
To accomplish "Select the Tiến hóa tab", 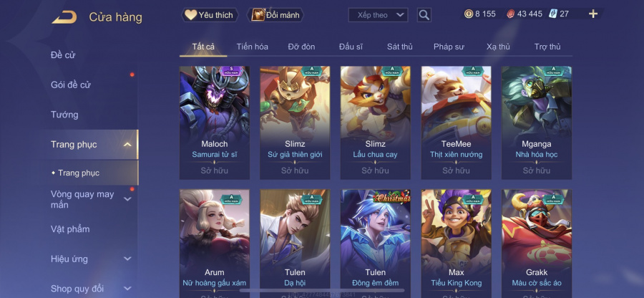I will pos(252,47).
